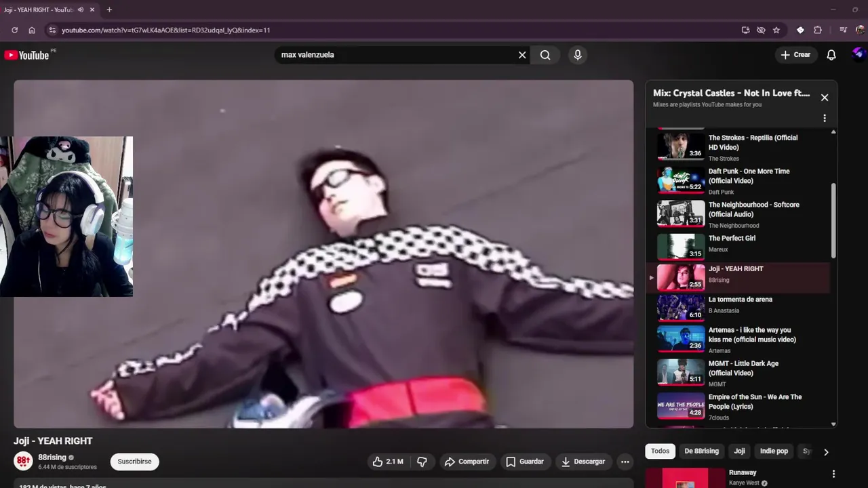Viewport: 868px width, 488px height.
Task: Open the 88rising channel name link
Action: tap(52, 457)
